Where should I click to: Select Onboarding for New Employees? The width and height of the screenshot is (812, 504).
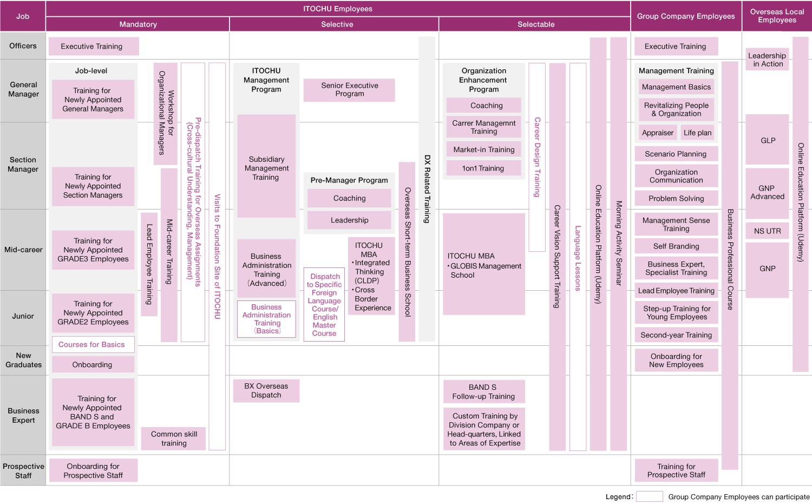pos(676,361)
